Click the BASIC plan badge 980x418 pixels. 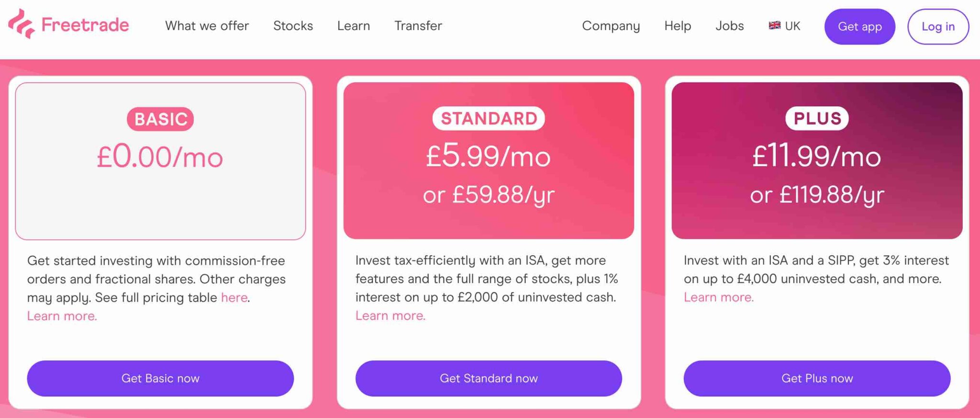click(x=161, y=119)
